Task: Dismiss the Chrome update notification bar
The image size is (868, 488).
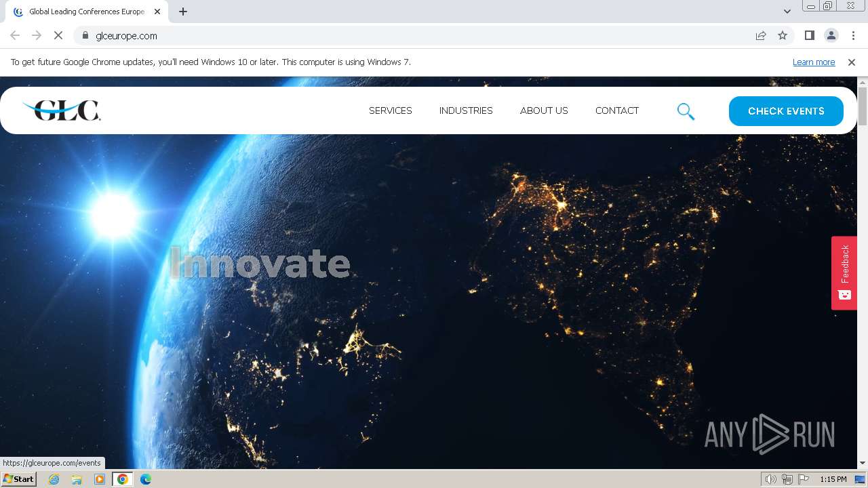Action: 852,62
